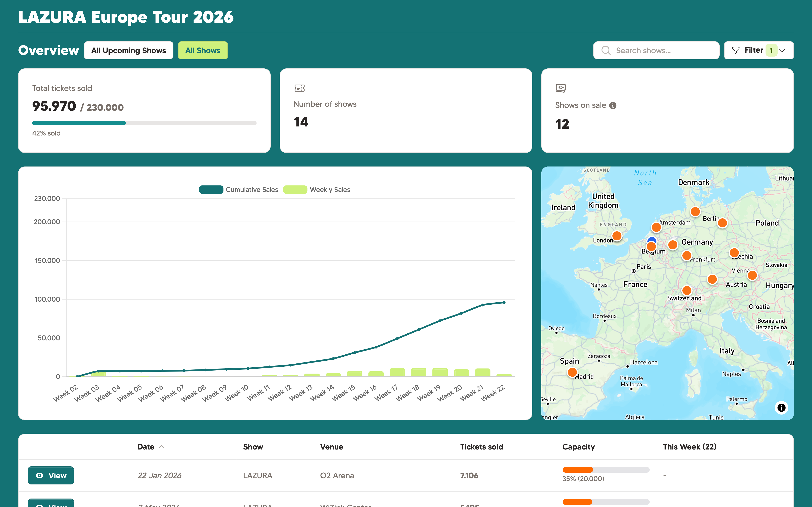812x507 pixels.
Task: Click Week 03 weekly sales bar
Action: tap(98, 374)
